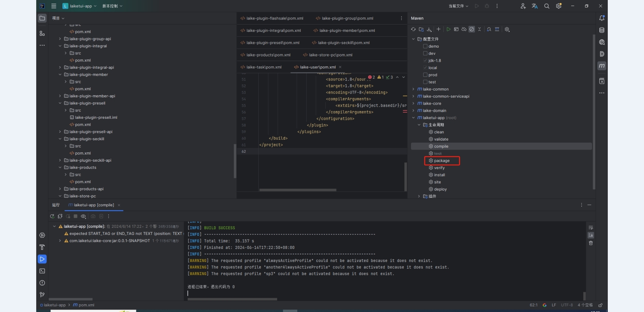Viewport: 644px width, 312px height.
Task: Open the Git version control tool window
Action: 42,295
